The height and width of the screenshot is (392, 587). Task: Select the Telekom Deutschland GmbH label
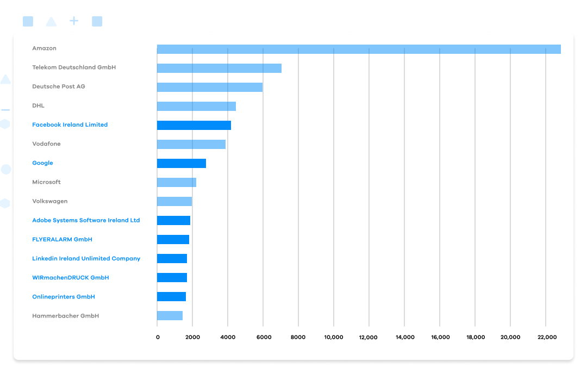[74, 67]
